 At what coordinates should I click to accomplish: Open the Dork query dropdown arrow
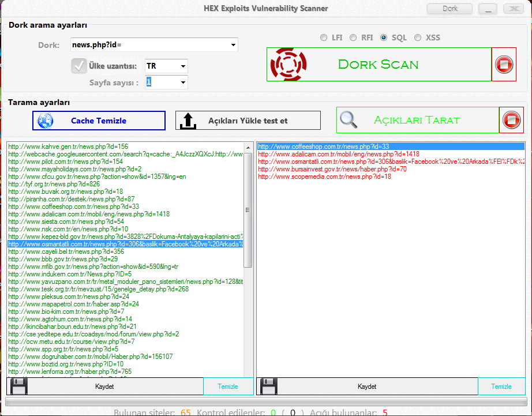tap(233, 45)
